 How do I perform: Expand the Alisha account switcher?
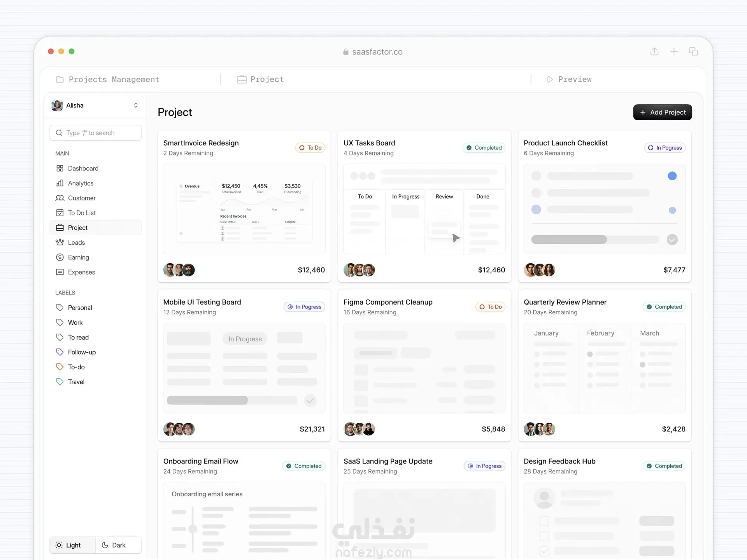pyautogui.click(x=136, y=105)
